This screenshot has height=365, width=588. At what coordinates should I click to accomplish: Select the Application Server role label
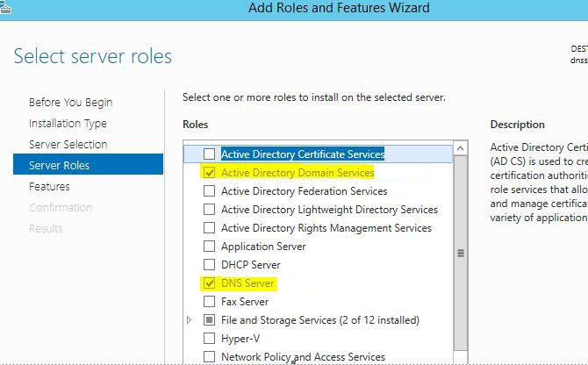coord(263,247)
